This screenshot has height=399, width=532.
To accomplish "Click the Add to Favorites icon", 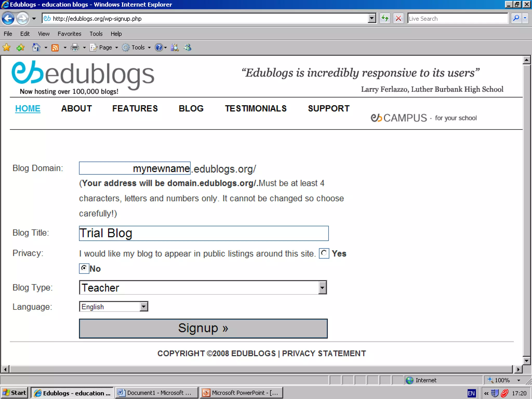I will 20,48.
